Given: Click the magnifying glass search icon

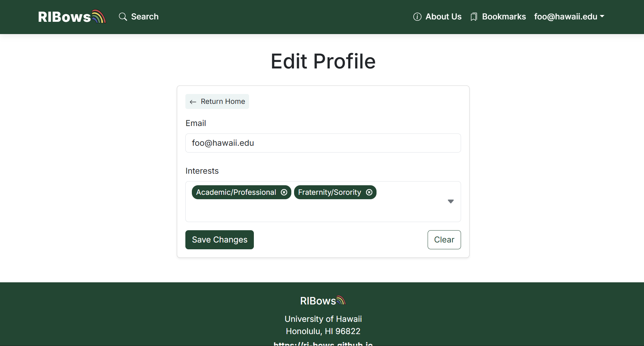Looking at the screenshot, I should [123, 17].
